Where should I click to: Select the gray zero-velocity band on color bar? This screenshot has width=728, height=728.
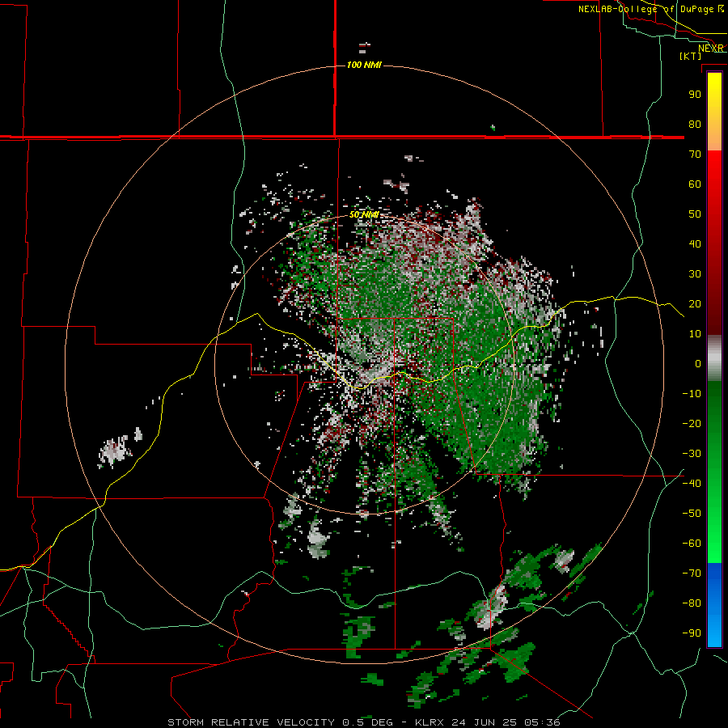(x=714, y=358)
